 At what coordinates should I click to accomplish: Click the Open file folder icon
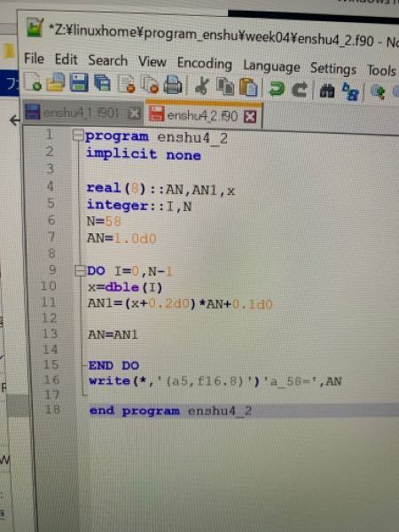(56, 82)
